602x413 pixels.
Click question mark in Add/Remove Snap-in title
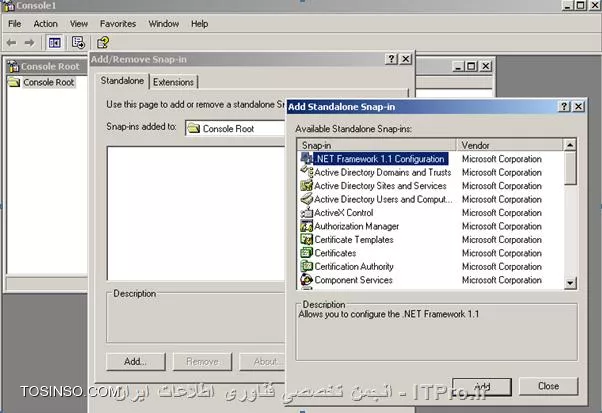[391, 59]
